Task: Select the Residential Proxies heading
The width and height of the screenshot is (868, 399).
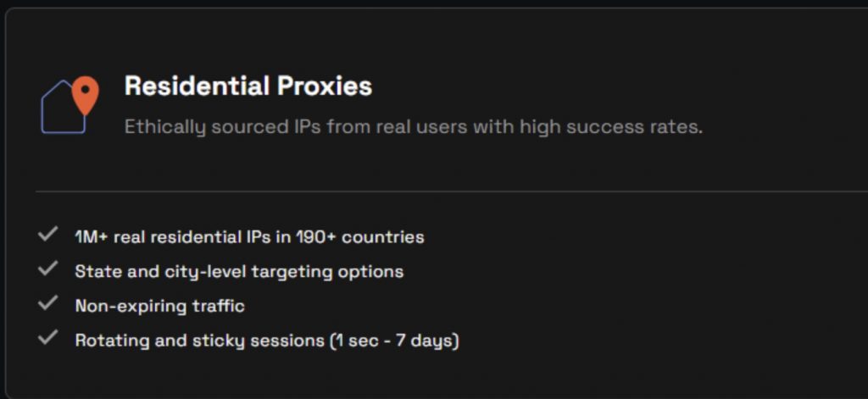Action: [x=248, y=86]
